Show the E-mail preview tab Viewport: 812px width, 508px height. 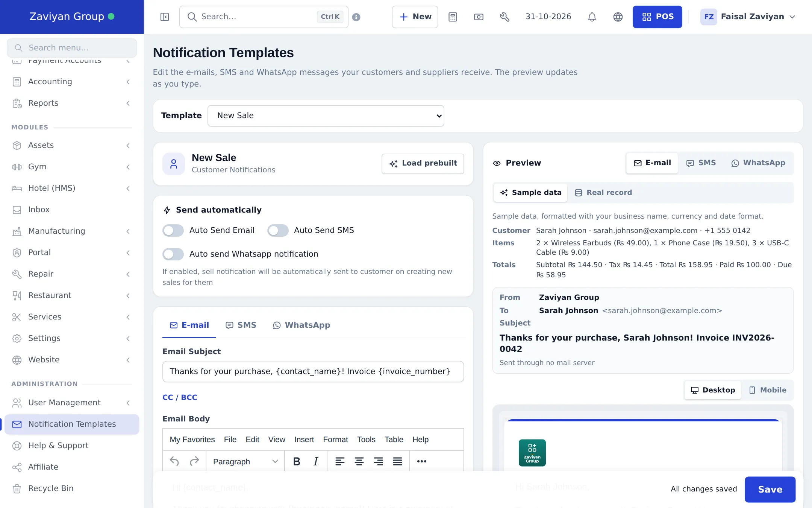tap(652, 163)
